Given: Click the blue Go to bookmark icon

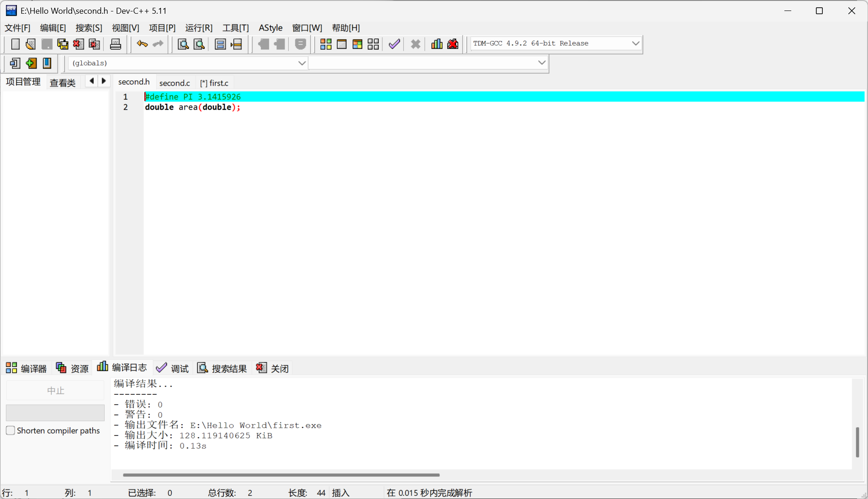Looking at the screenshot, I should pyautogui.click(x=47, y=63).
